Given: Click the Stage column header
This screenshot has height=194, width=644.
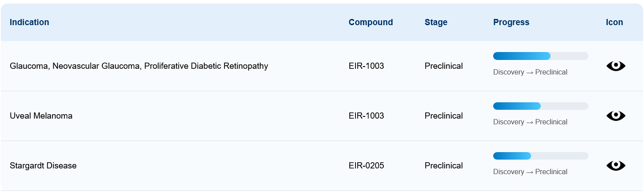Looking at the screenshot, I should (436, 22).
